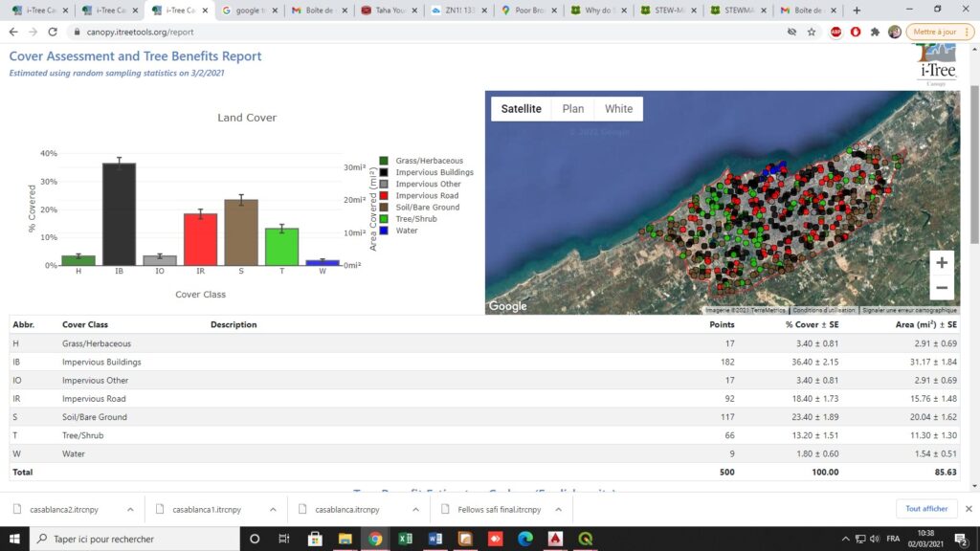980x551 pixels.
Task: Switch to the first i-Tree Canopy tab
Action: (40, 10)
